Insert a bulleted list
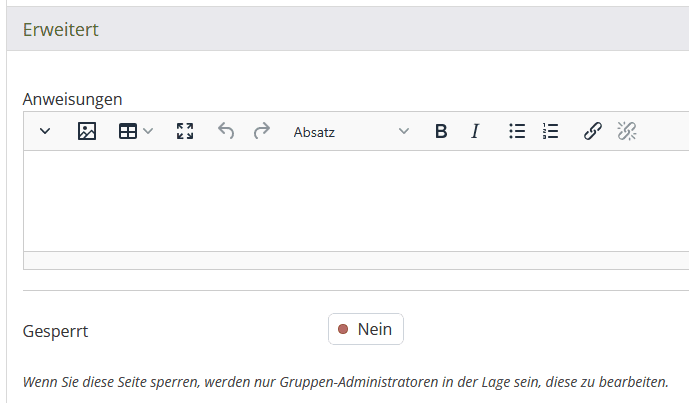 [x=517, y=131]
